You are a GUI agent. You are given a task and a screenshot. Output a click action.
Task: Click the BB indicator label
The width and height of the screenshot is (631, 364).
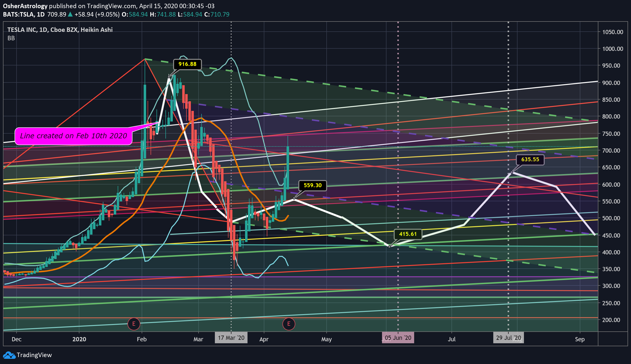(11, 38)
